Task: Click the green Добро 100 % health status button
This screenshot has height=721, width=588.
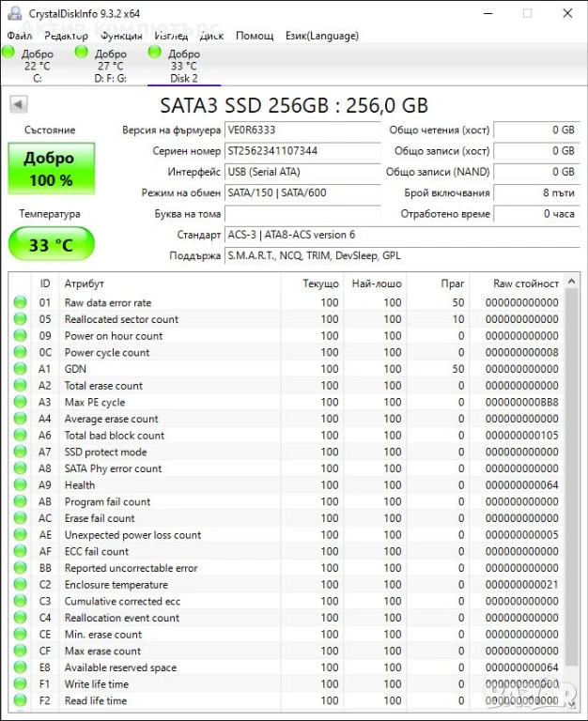Action: (52, 169)
